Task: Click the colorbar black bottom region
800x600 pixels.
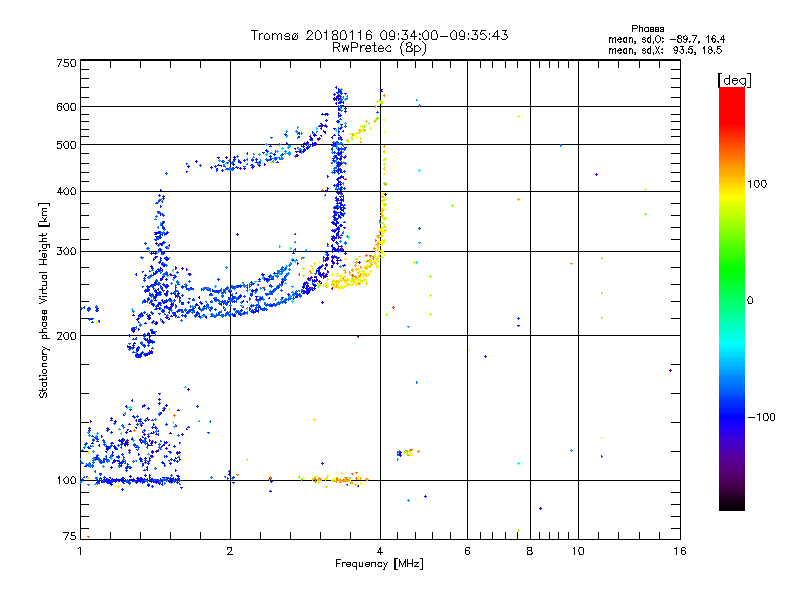Action: click(x=732, y=503)
